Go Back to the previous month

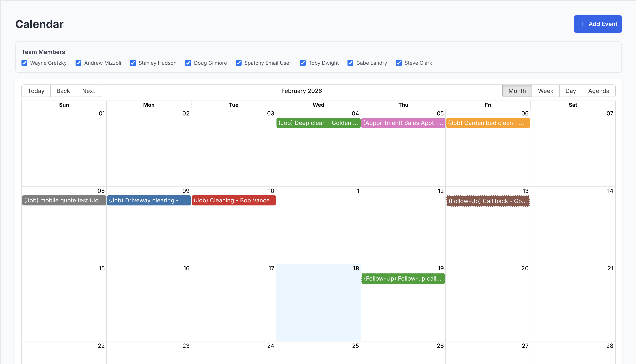[63, 91]
